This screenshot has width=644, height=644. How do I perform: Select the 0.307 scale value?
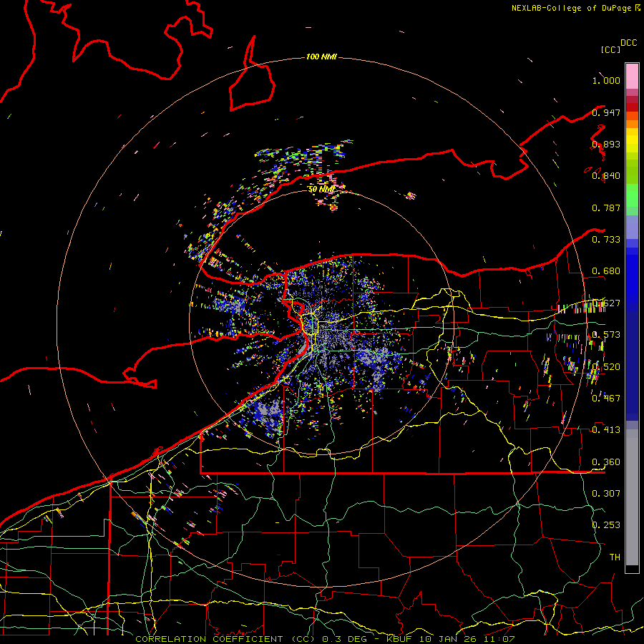(x=606, y=493)
